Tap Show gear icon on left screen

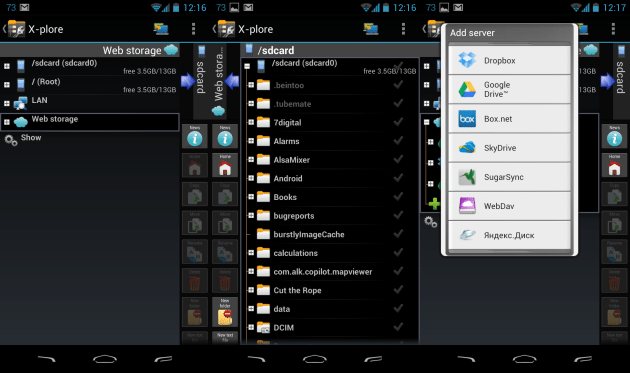[11, 140]
